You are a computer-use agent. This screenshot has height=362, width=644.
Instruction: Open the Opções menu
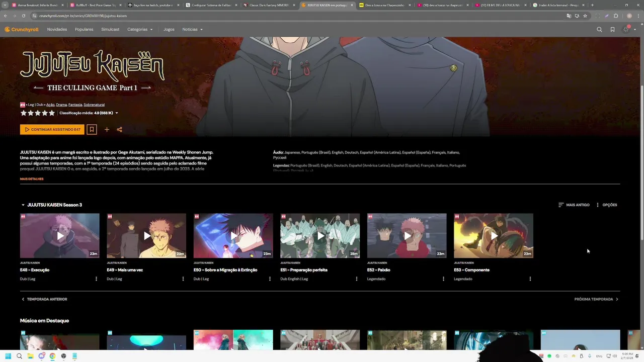click(x=606, y=205)
